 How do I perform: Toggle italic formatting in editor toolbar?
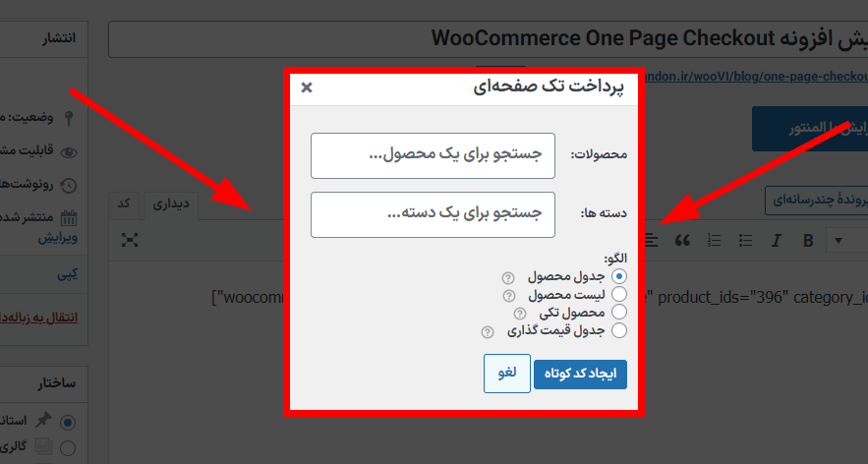coord(776,240)
